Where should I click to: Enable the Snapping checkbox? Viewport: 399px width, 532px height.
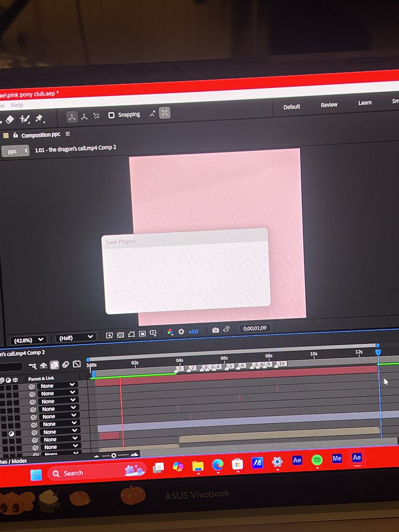(x=112, y=115)
